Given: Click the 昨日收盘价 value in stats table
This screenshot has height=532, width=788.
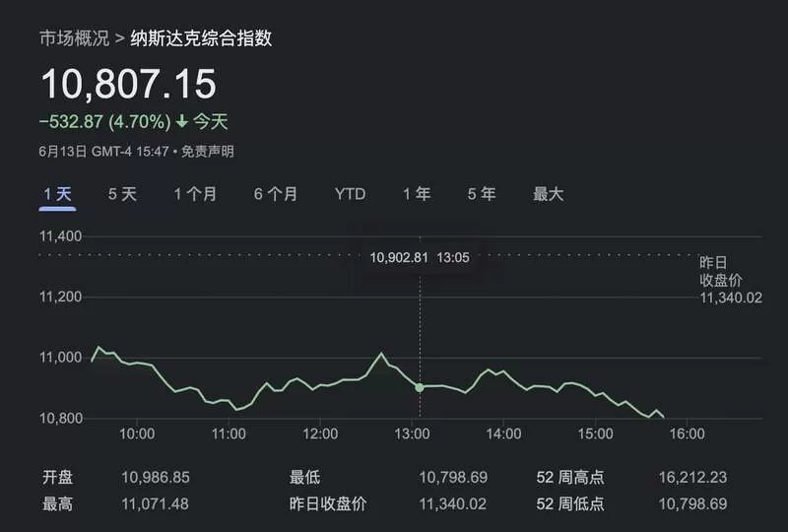Looking at the screenshot, I should click(x=453, y=503).
